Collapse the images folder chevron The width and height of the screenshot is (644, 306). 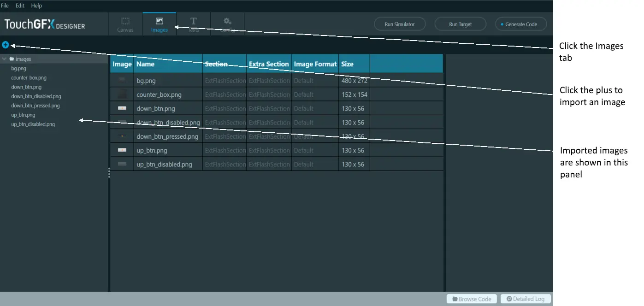pyautogui.click(x=4, y=59)
